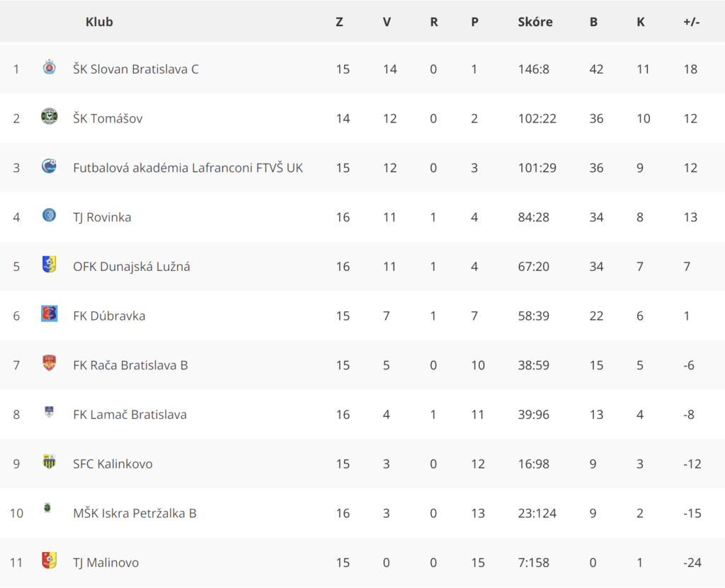Image resolution: width=725 pixels, height=588 pixels.
Task: Click the Skóre column header
Action: coord(535,22)
